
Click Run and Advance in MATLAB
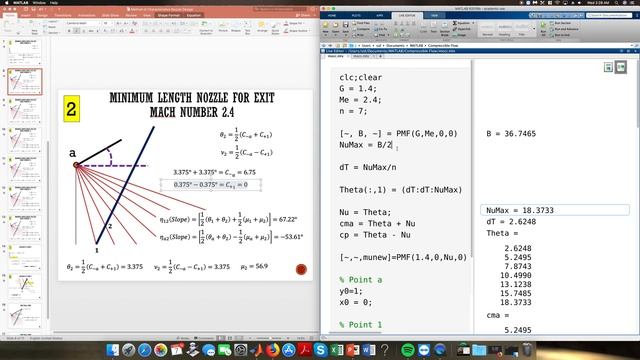pos(564,29)
